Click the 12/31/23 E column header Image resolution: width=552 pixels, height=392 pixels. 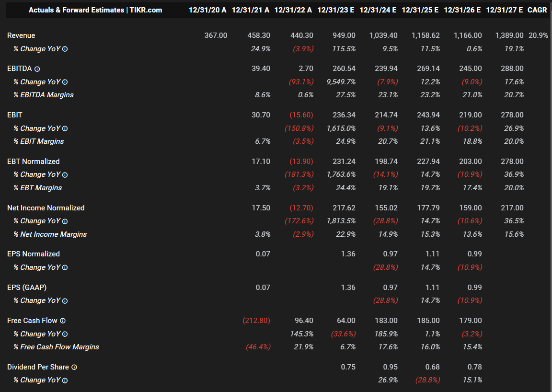335,10
